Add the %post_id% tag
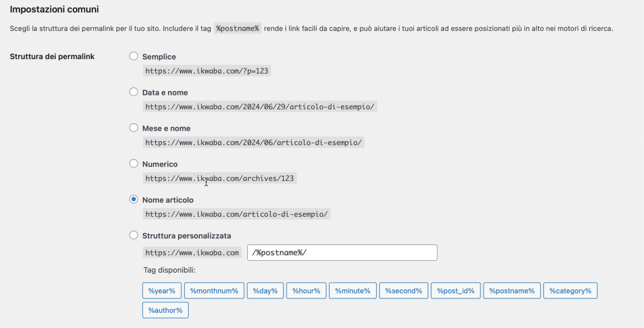The image size is (644, 328). tap(455, 291)
